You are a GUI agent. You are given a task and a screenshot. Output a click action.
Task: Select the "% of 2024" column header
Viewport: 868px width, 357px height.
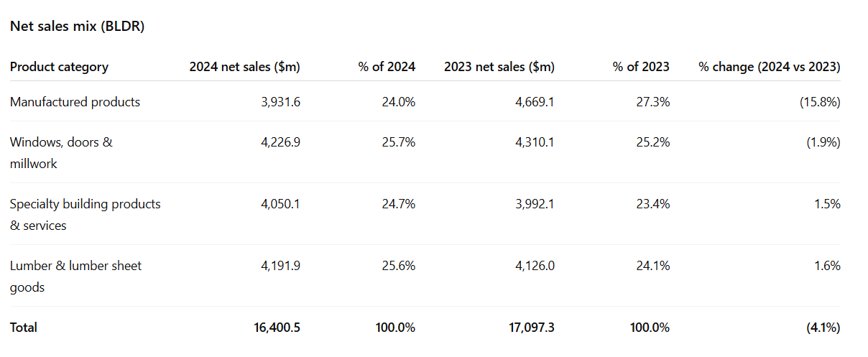tap(387, 67)
